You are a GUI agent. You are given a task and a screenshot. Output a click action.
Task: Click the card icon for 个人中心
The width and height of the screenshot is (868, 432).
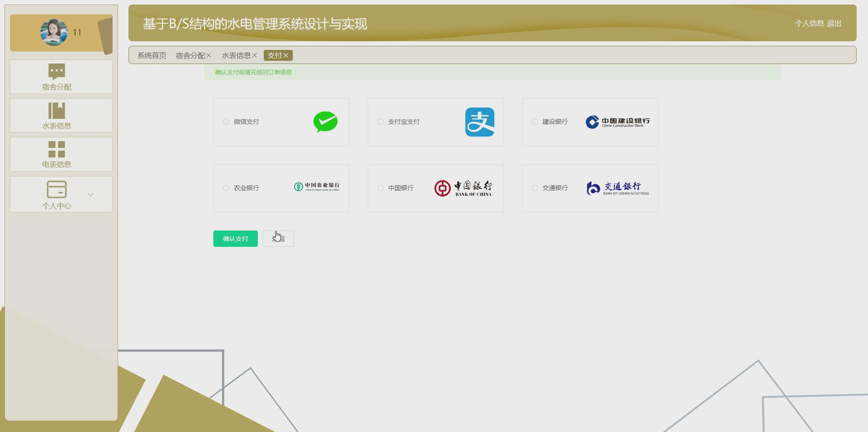coord(57,189)
